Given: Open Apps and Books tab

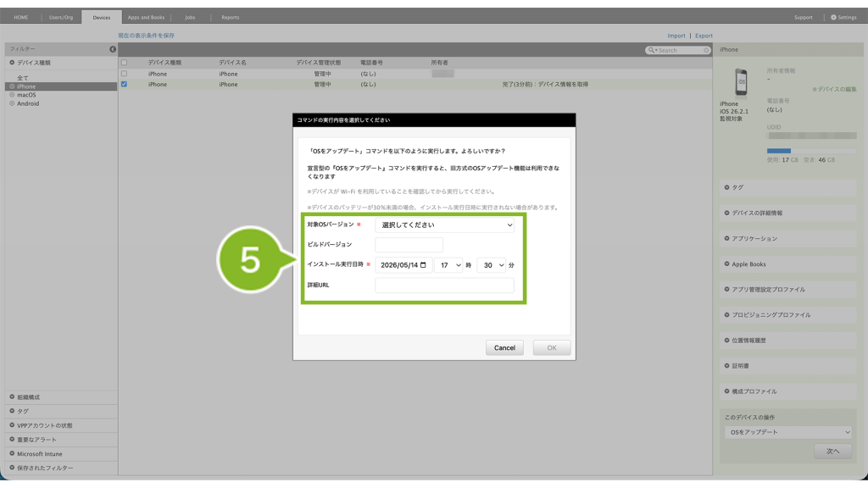Looking at the screenshot, I should [146, 17].
